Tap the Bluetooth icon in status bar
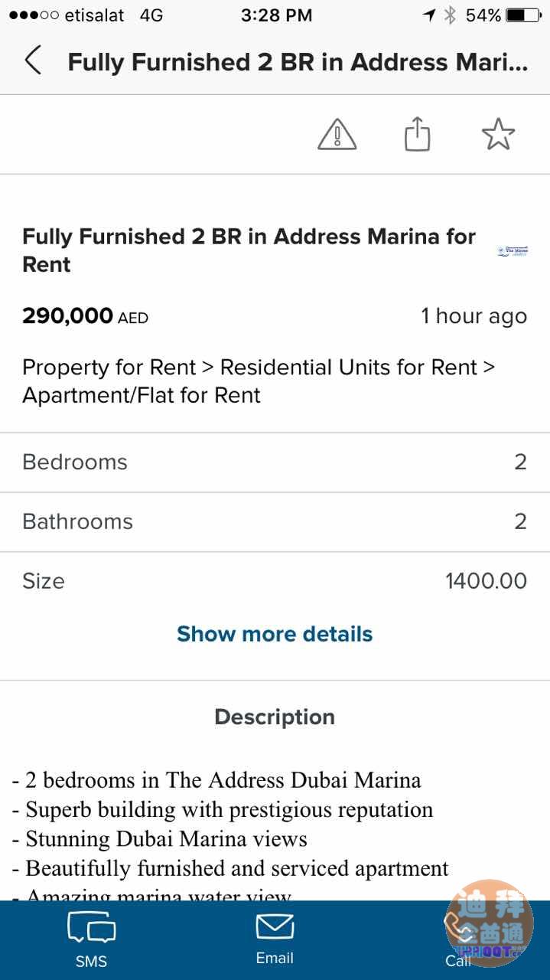Image resolution: width=550 pixels, height=980 pixels. point(450,15)
